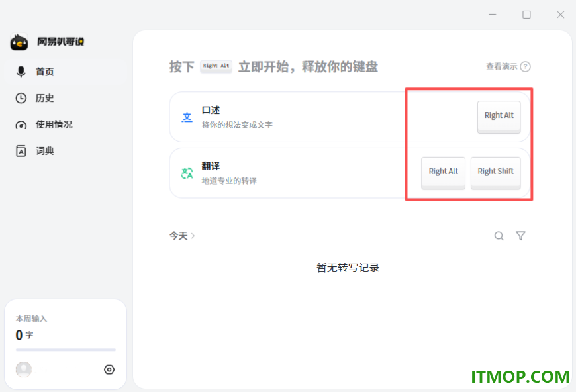This screenshot has width=576, height=392.
Task: Click the 0 字 weekly count
Action: [x=24, y=335]
